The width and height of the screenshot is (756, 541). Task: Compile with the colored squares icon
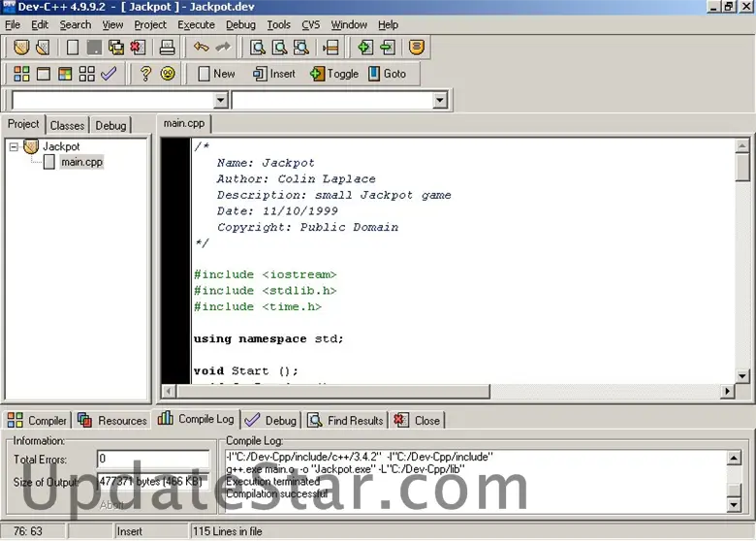[x=21, y=74]
